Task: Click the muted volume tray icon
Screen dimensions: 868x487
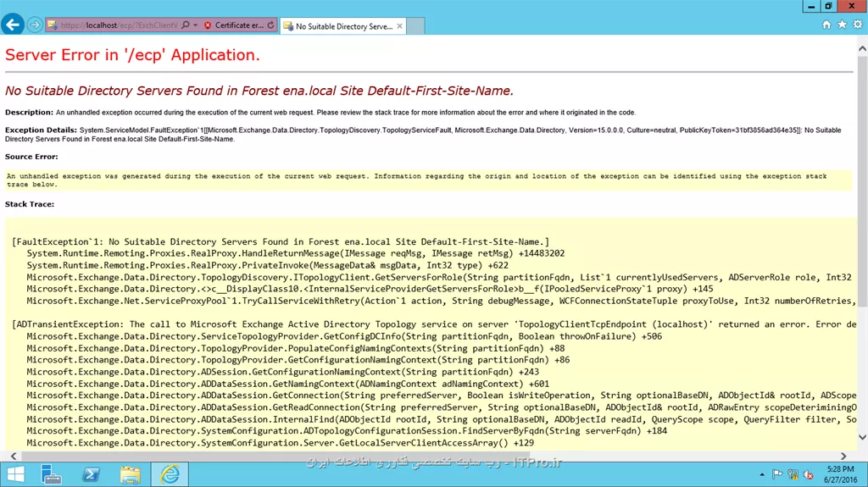Action: (x=808, y=475)
